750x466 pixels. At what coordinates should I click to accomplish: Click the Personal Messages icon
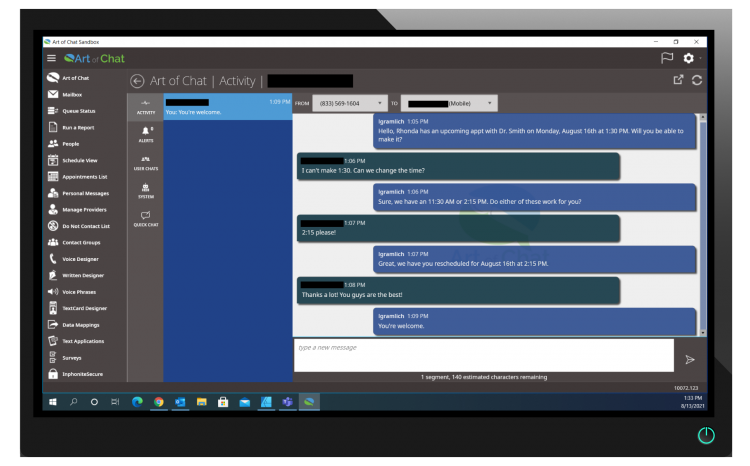pyautogui.click(x=53, y=193)
